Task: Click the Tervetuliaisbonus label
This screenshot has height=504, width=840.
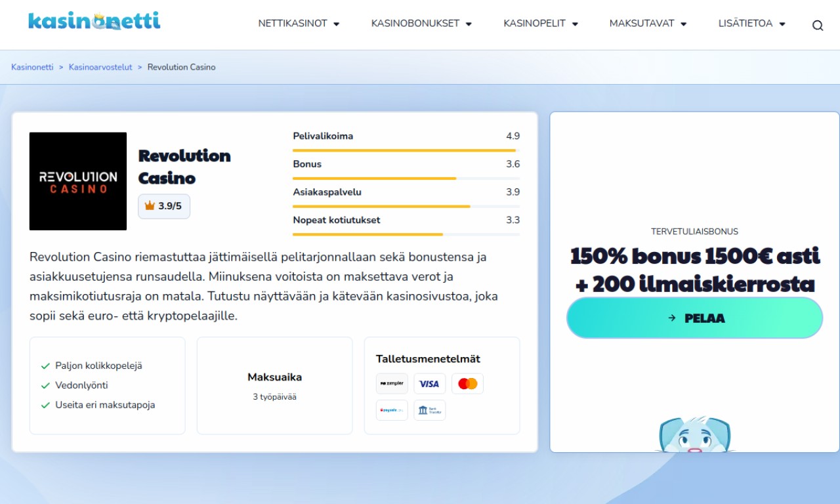Action: point(694,232)
